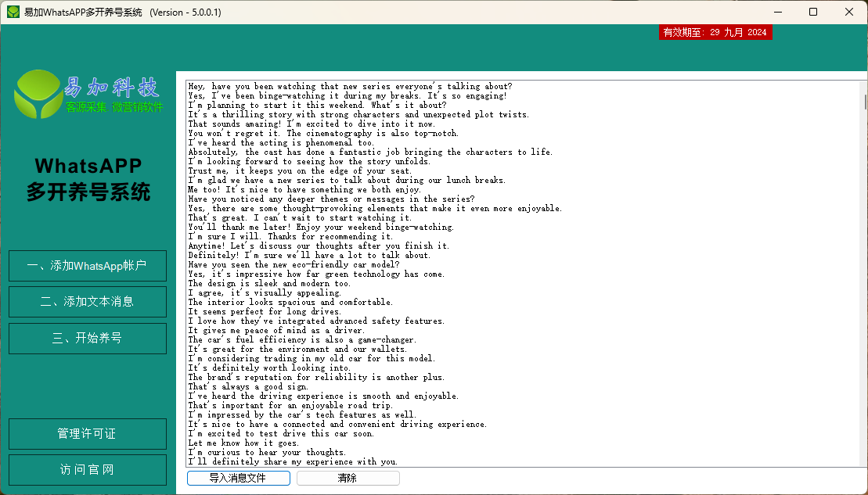Screen dimensions: 868x495
Task: Click line "That's always a good sign."
Action: click(248, 387)
